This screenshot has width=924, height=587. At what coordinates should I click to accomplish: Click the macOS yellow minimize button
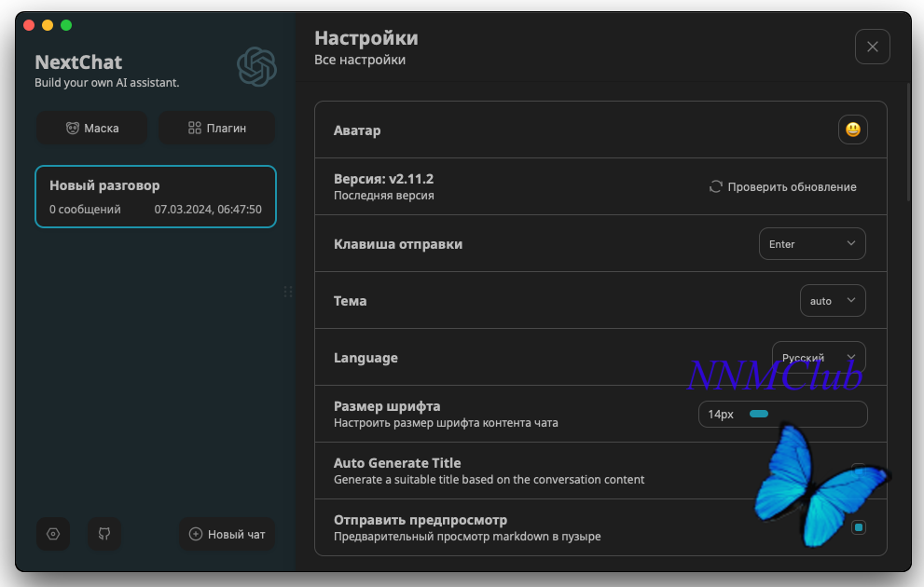(48, 25)
